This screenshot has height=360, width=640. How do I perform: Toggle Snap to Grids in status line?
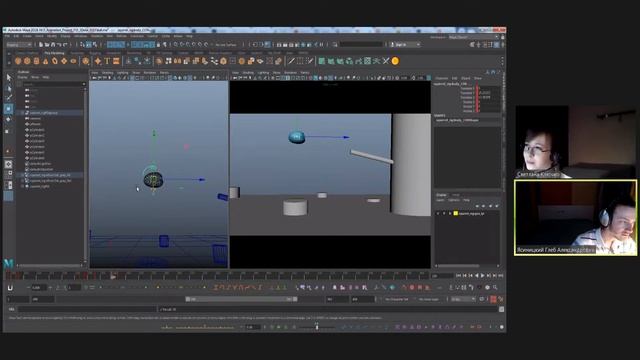[x=176, y=44]
